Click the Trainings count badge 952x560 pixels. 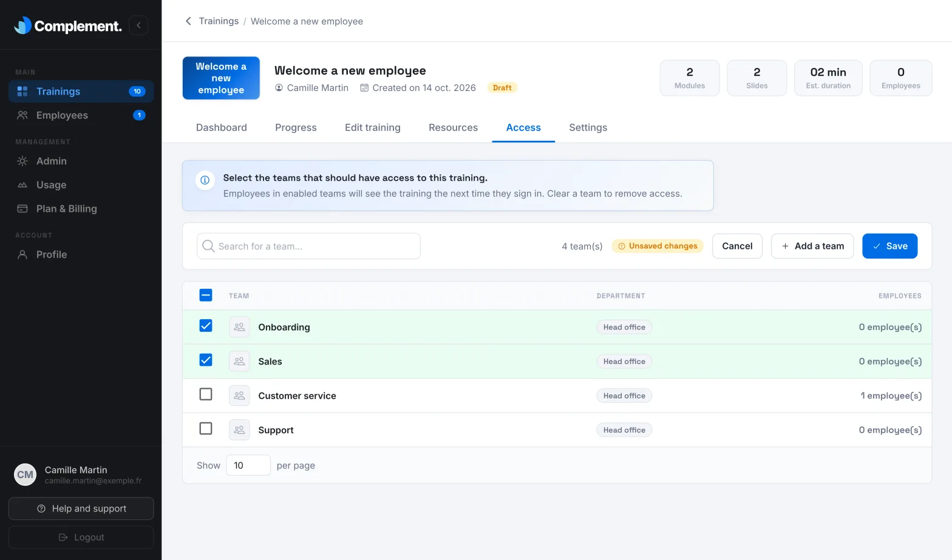pyautogui.click(x=137, y=92)
